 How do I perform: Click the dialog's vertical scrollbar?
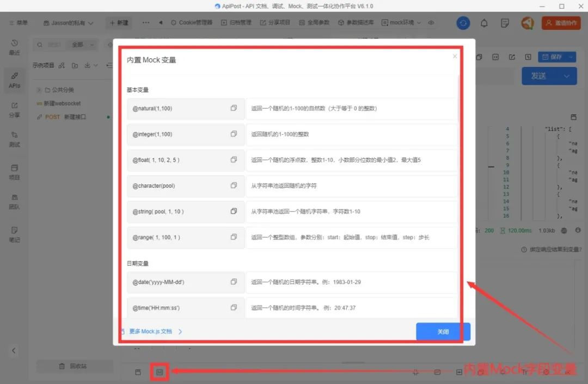(458, 98)
